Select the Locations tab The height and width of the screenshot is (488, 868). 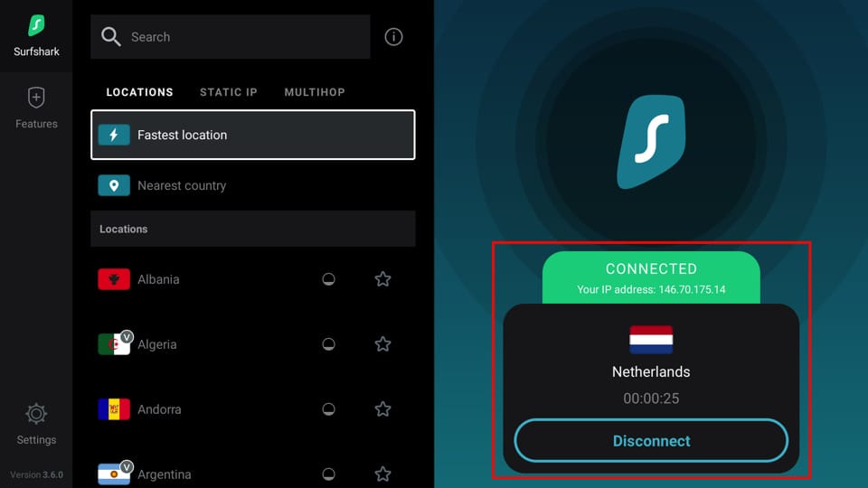coord(139,92)
